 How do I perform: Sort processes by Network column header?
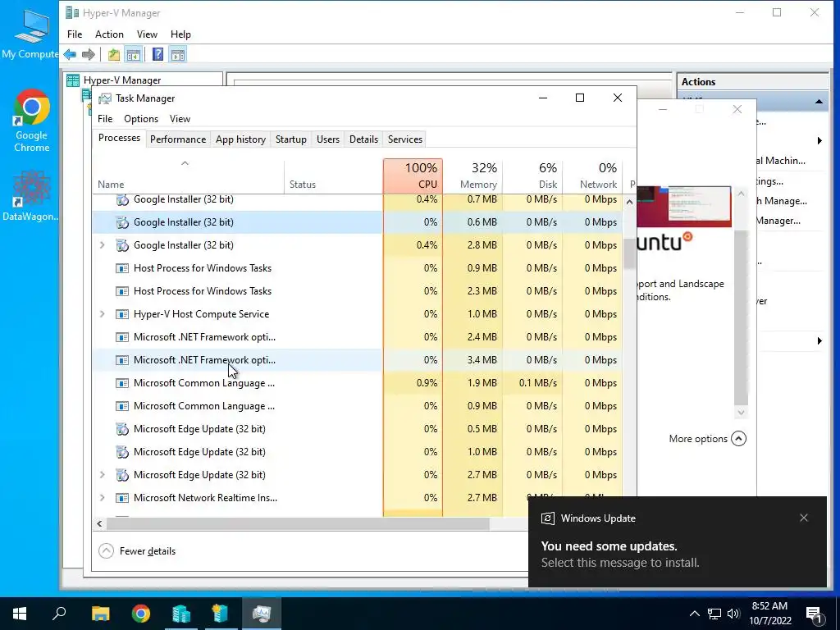(x=592, y=176)
